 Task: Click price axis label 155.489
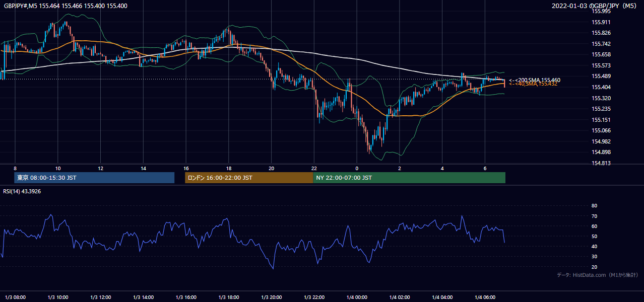[602, 76]
